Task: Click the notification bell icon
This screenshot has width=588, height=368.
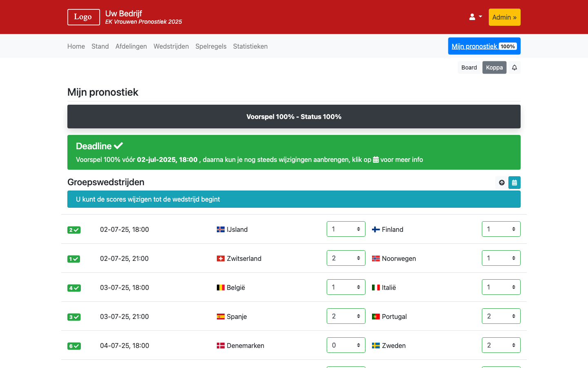Action: click(514, 67)
